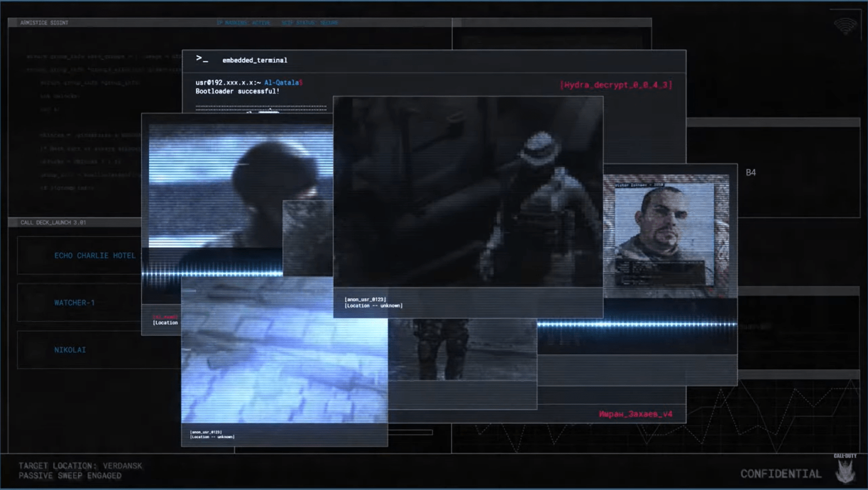Click PASSIVE SWEEP ENGAGED status
The image size is (868, 490).
point(70,476)
